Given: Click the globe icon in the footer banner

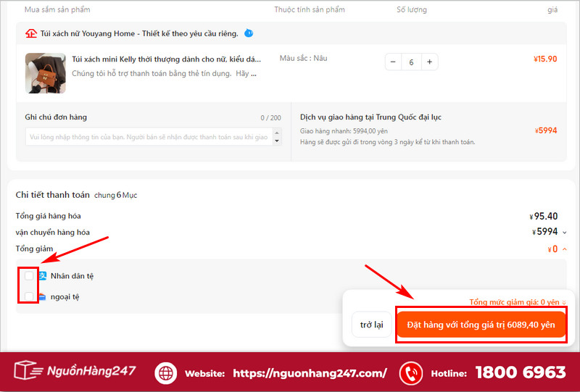Looking at the screenshot, I should click(x=165, y=372).
